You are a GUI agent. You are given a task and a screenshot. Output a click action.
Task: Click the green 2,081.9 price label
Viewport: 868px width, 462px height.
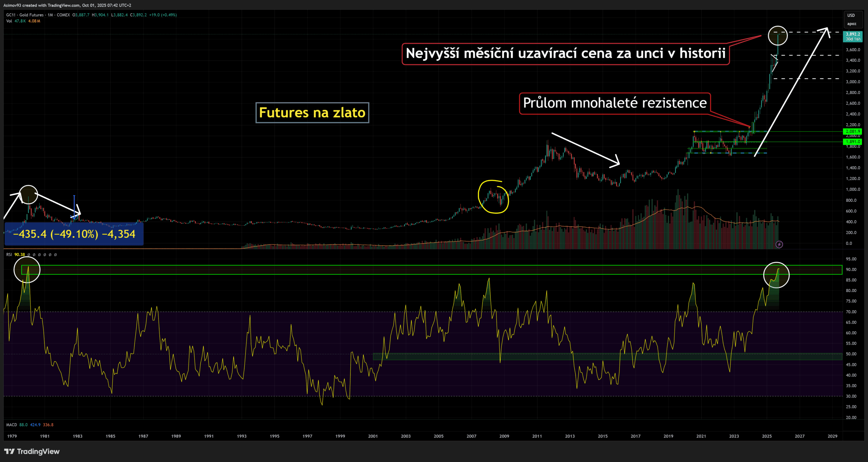(x=852, y=131)
